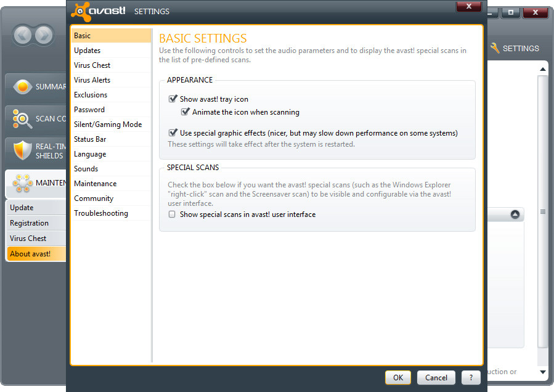
Task: Close the Settings dialog with the X button
Action: click(x=468, y=6)
